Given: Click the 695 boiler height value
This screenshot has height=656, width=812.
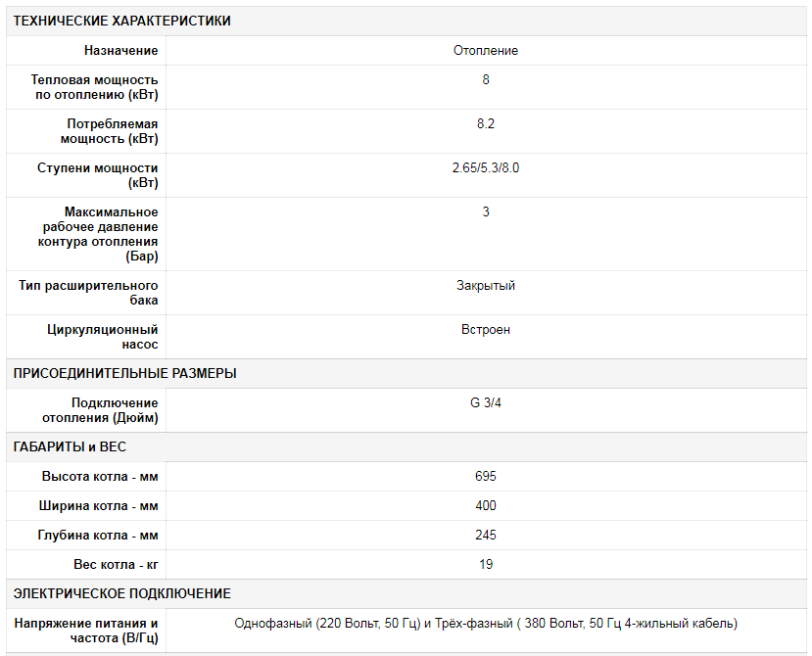Looking at the screenshot, I should (x=486, y=477).
